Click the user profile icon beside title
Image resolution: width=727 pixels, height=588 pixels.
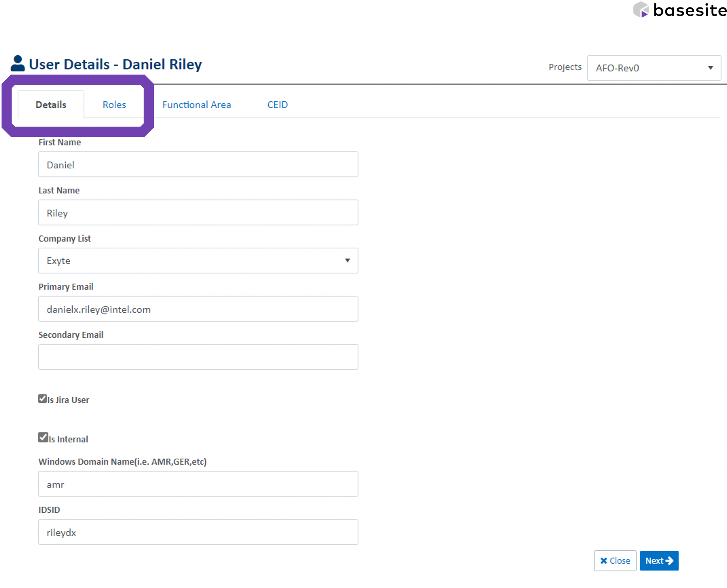(x=18, y=63)
